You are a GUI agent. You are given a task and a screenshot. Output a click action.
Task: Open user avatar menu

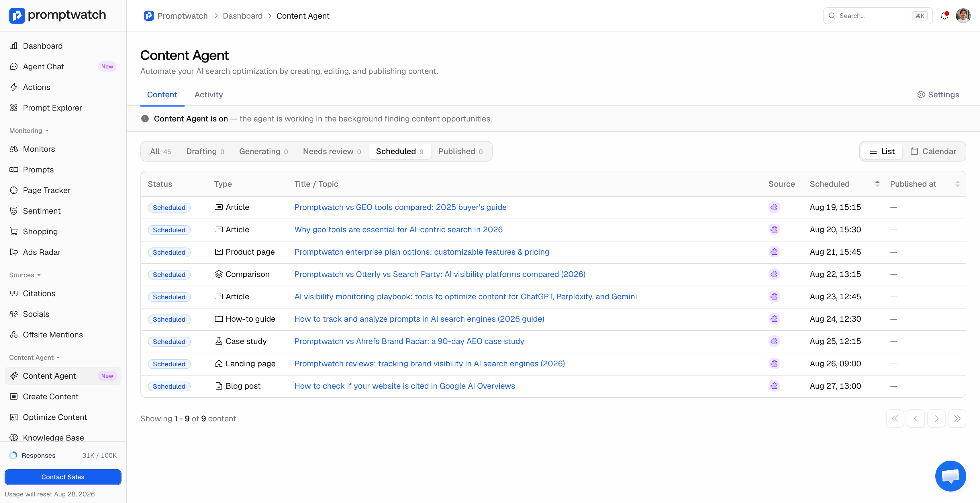(963, 15)
